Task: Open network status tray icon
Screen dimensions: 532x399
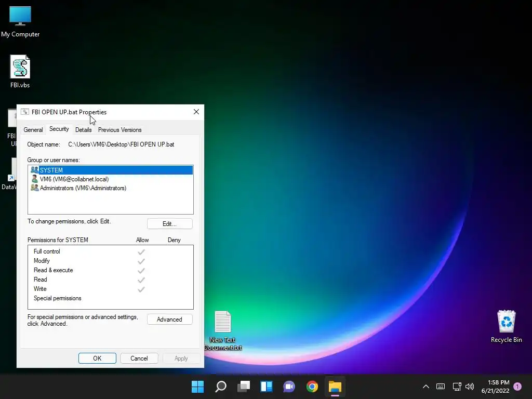Action: tap(457, 387)
